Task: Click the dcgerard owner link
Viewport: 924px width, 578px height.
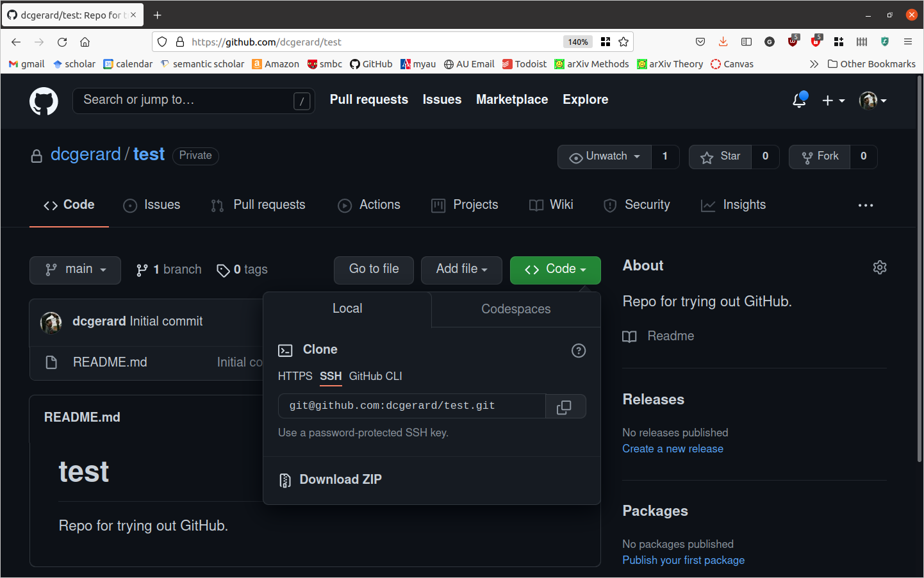Action: (86, 154)
